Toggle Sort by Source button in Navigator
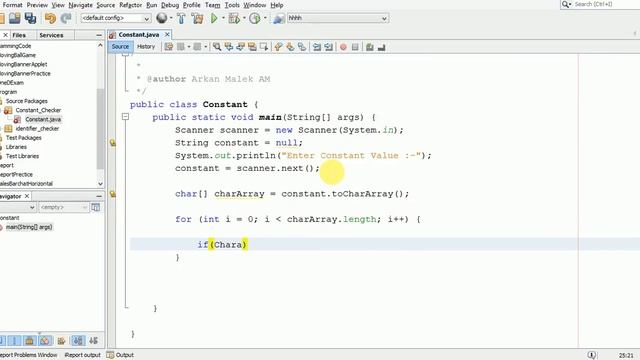This screenshot has height=360, width=640. pyautogui.click(x=93, y=340)
